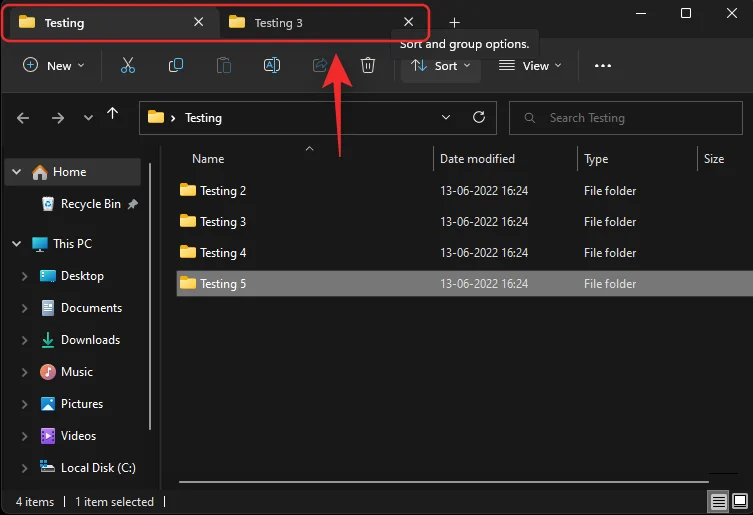Close the Testing 3 tab
Viewport: 753px width, 515px height.
pos(408,22)
